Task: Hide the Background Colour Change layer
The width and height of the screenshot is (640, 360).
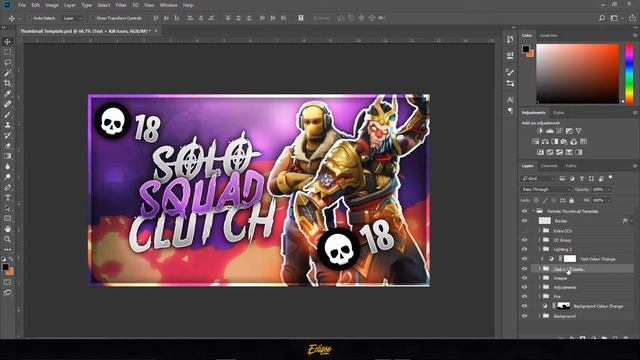Action: pyautogui.click(x=524, y=306)
